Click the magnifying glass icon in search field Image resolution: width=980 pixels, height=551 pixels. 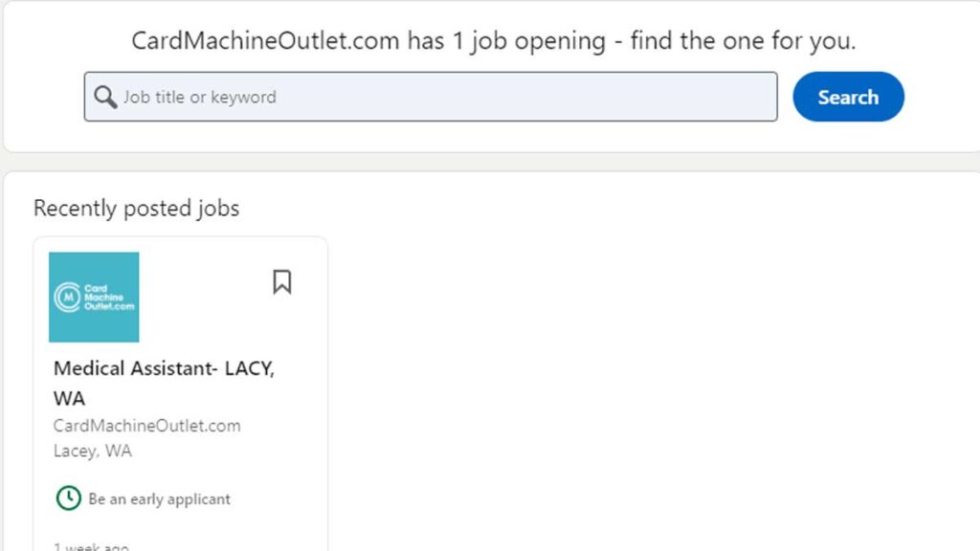pyautogui.click(x=105, y=97)
